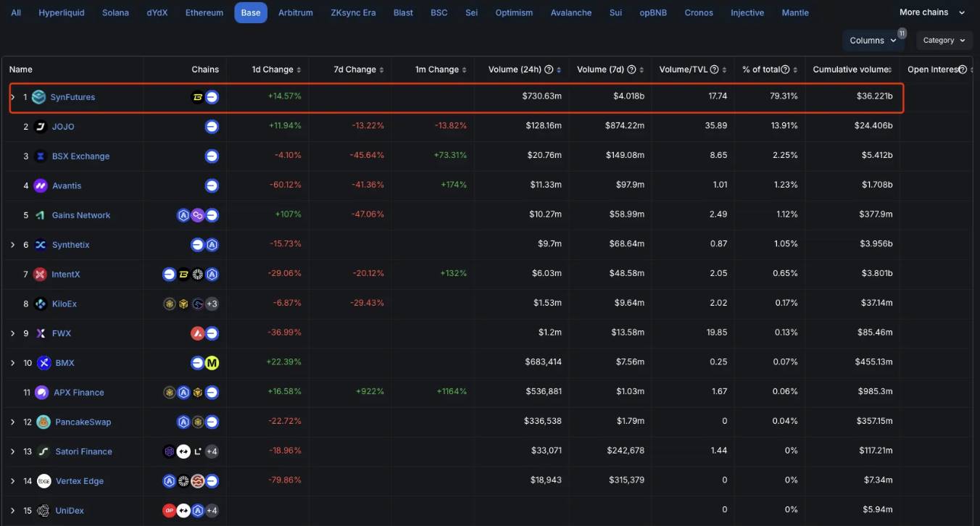Open the Gains Network protocol link
The width and height of the screenshot is (980, 526).
click(81, 215)
